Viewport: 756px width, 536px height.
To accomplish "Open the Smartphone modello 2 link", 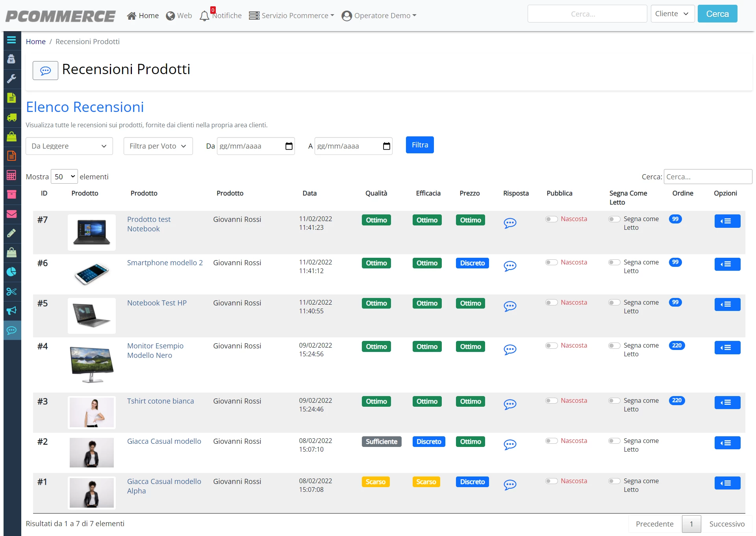I will click(x=165, y=263).
